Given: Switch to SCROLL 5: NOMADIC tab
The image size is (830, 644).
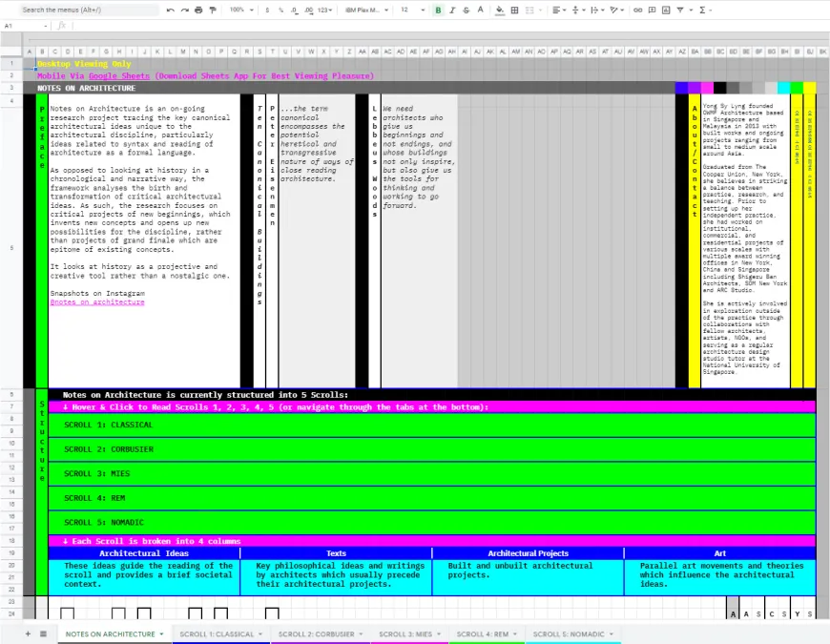Looking at the screenshot, I should (569, 634).
